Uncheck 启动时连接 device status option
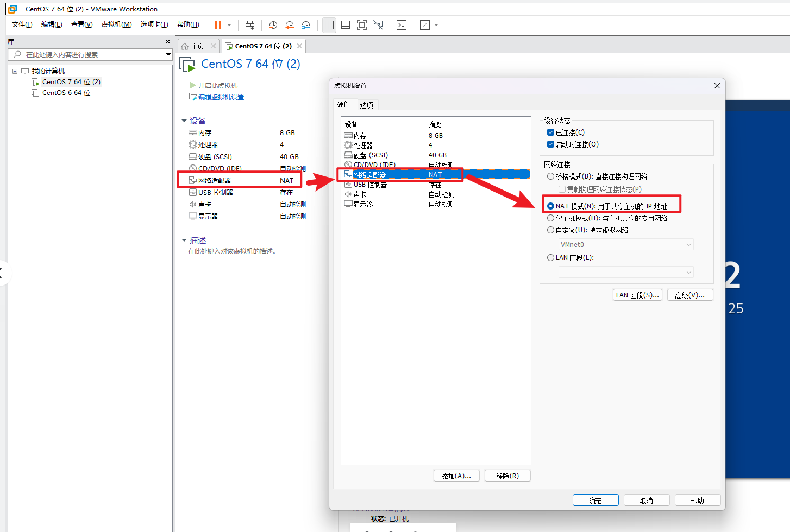The height and width of the screenshot is (532, 790). [550, 144]
